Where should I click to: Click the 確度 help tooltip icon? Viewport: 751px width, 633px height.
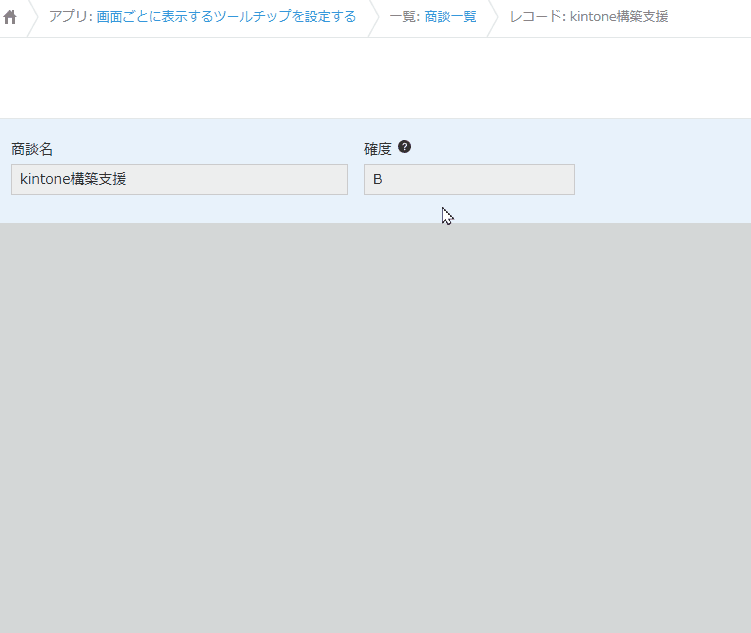pyautogui.click(x=404, y=147)
